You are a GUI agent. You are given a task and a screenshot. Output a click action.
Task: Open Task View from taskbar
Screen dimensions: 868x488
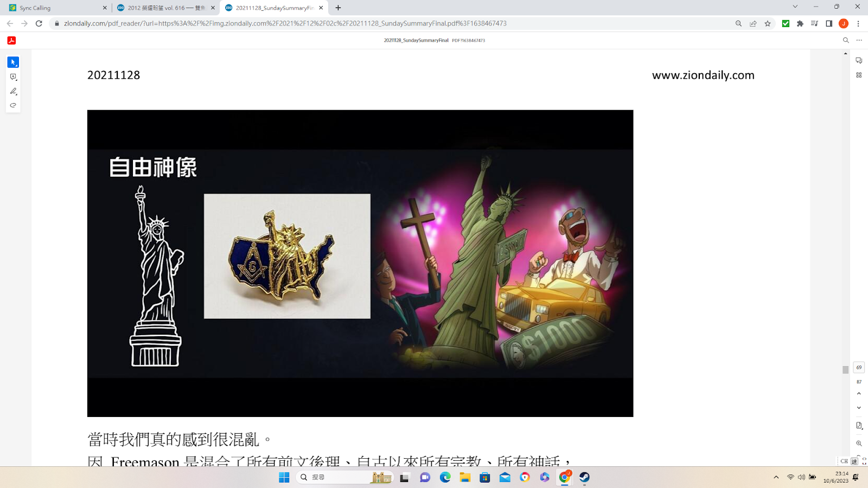click(405, 477)
